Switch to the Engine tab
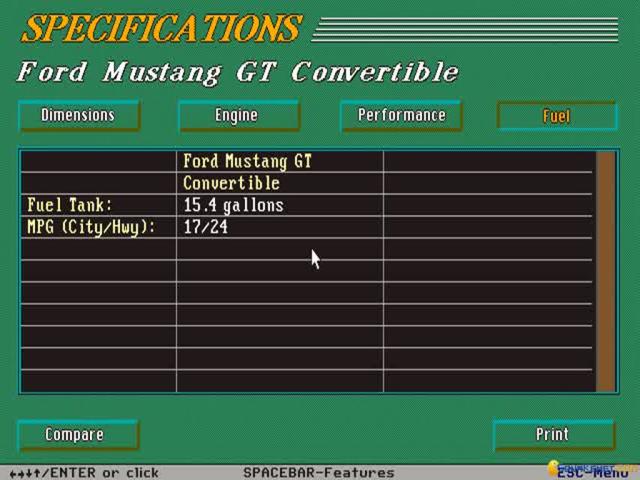Screen dimensions: 640x480 [x=239, y=116]
